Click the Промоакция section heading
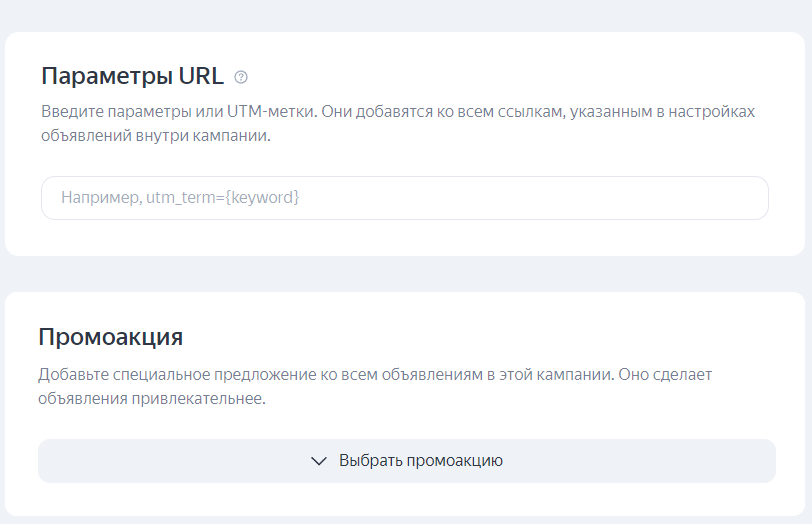Viewport: 812px width, 524px height. (x=111, y=336)
